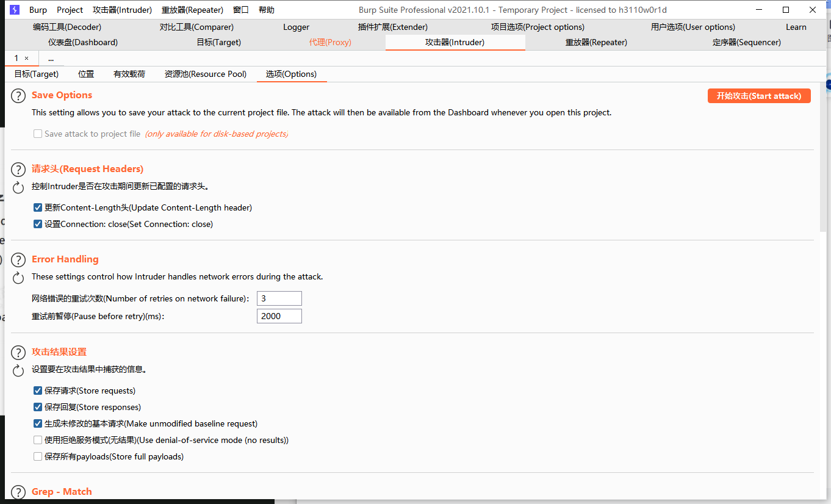This screenshot has width=831, height=504.
Task: Enable 使用拒绝服务模式(denial-of-service mode)
Action: coord(37,439)
